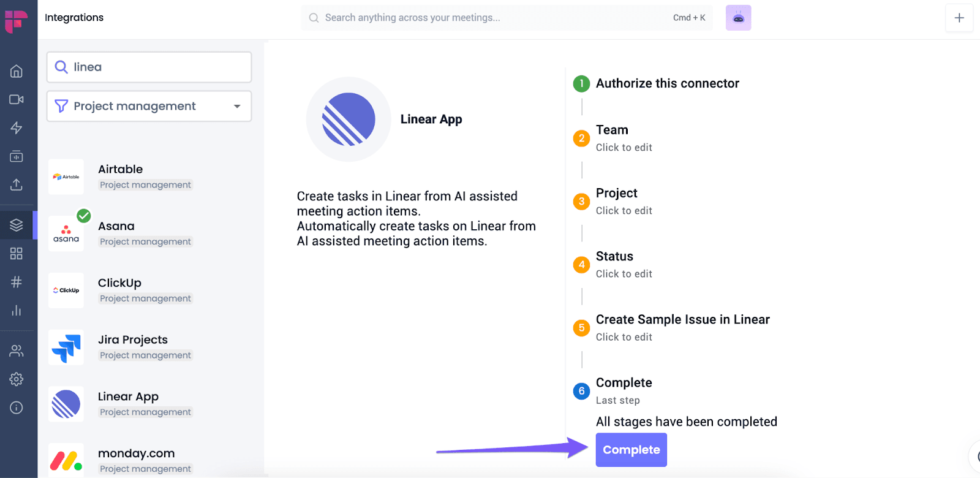
Task: Edit the Status step
Action: click(624, 264)
